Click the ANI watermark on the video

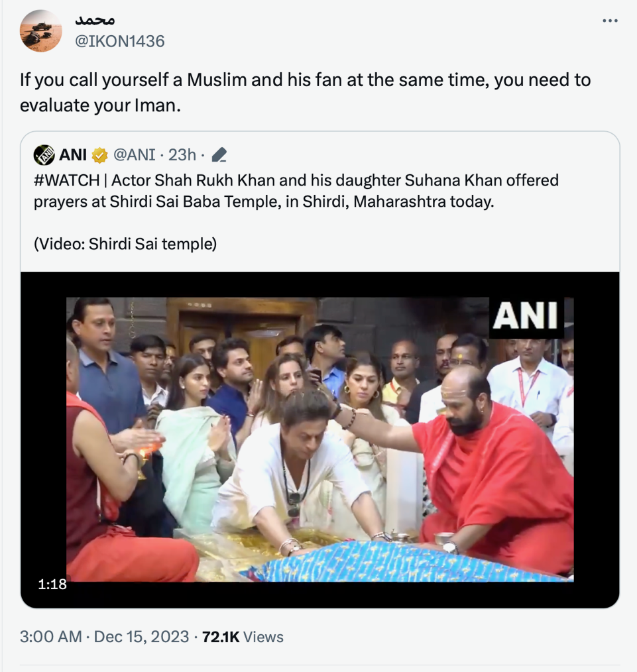point(525,315)
